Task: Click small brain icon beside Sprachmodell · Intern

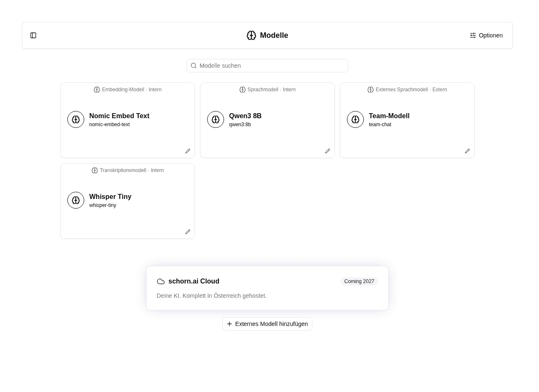Action: tap(243, 90)
